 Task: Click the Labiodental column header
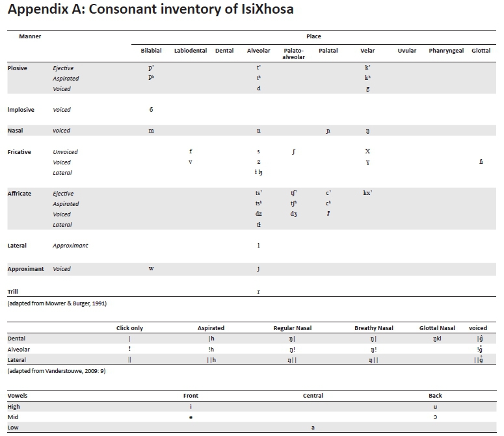tap(191, 51)
